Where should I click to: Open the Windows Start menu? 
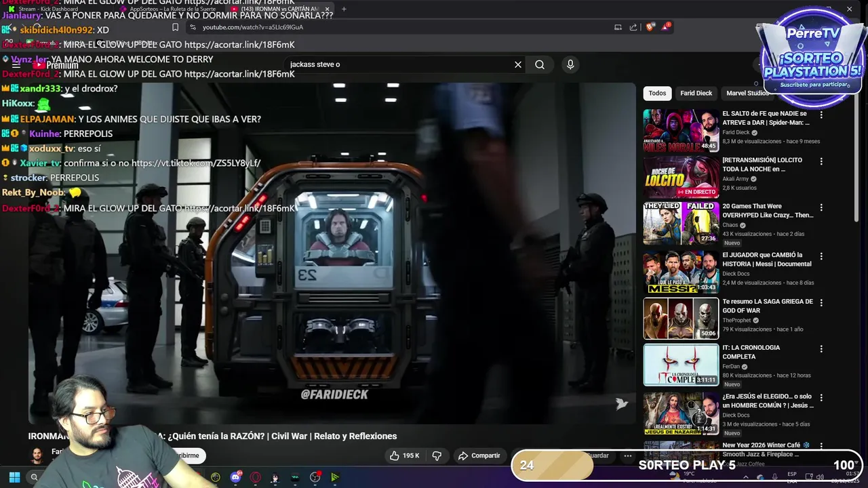pos(14,477)
